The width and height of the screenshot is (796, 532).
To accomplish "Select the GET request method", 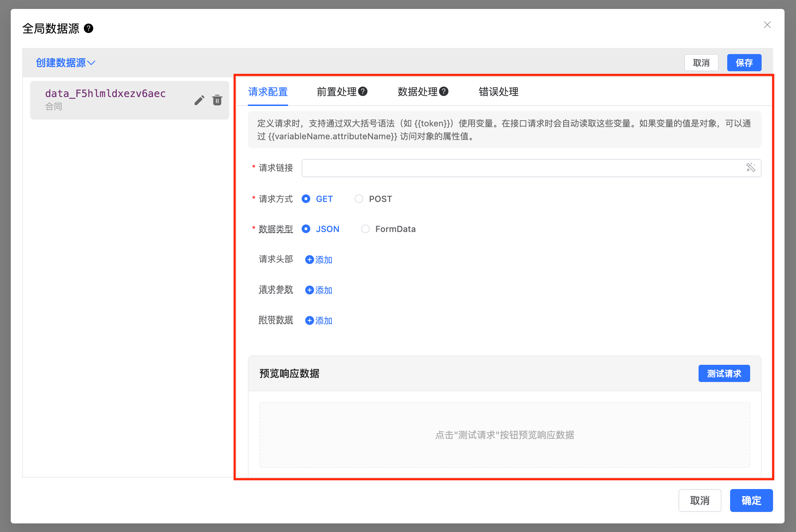I will click(x=306, y=199).
